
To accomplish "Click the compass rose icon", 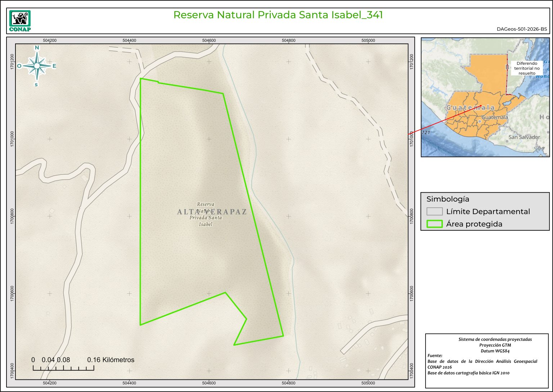I will coord(37,66).
